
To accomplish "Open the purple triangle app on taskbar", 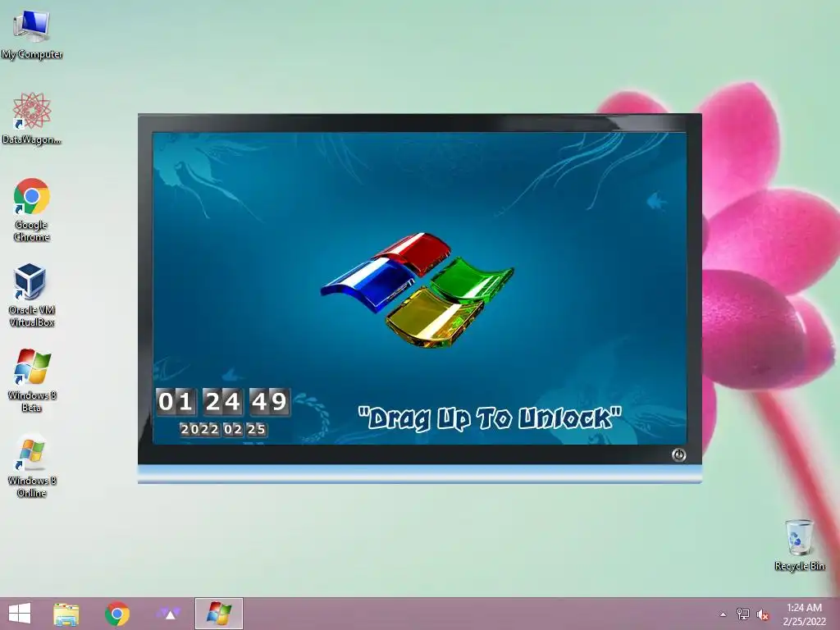I will 168,614.
